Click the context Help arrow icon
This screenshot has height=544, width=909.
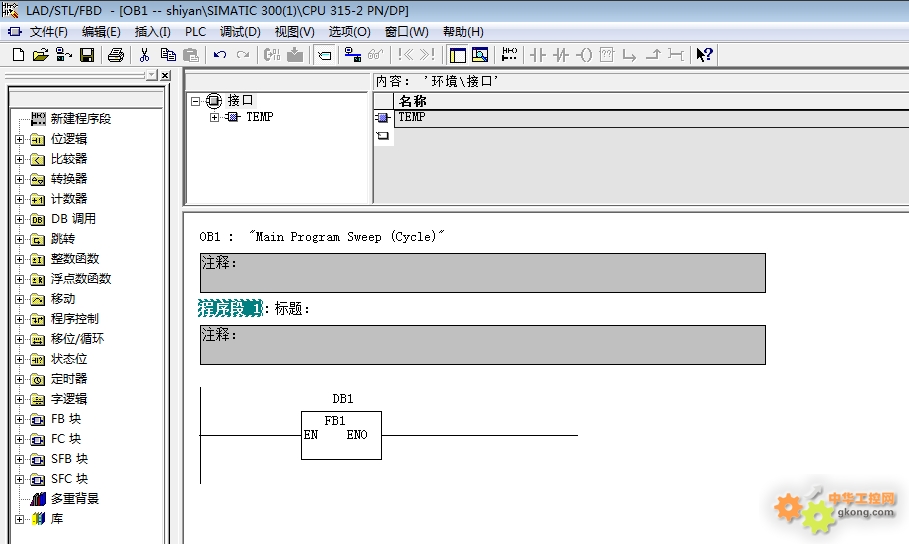[704, 55]
